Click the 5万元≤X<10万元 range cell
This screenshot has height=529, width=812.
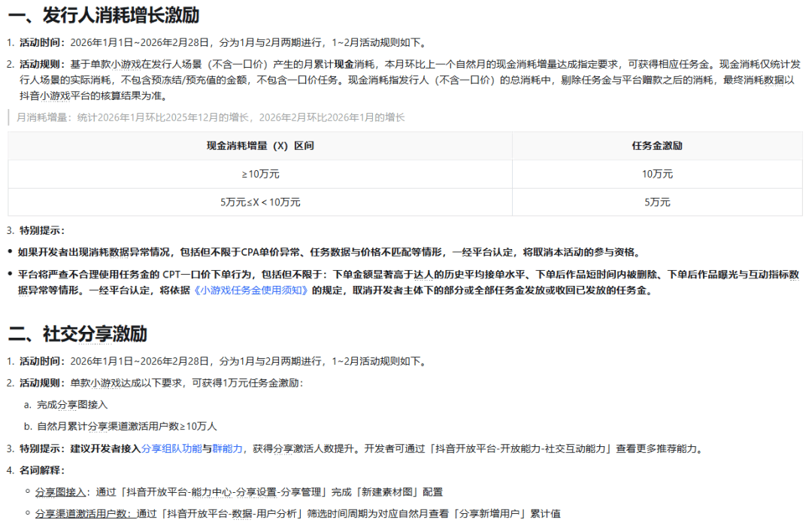coord(260,202)
